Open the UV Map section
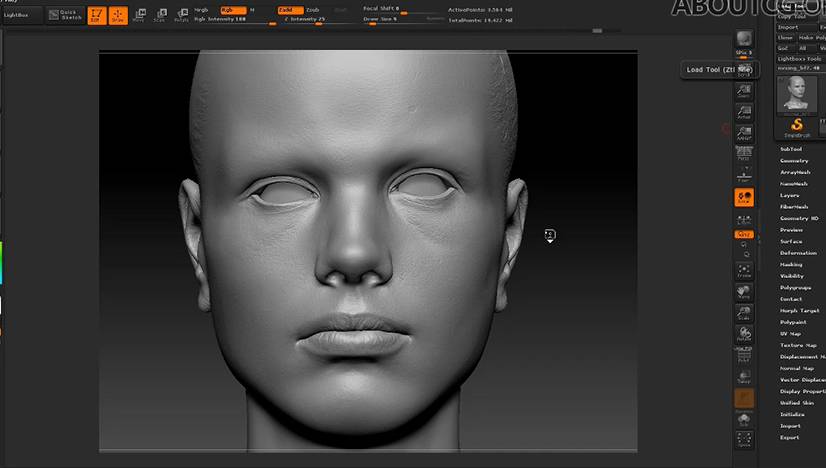The height and width of the screenshot is (468, 826). (791, 334)
